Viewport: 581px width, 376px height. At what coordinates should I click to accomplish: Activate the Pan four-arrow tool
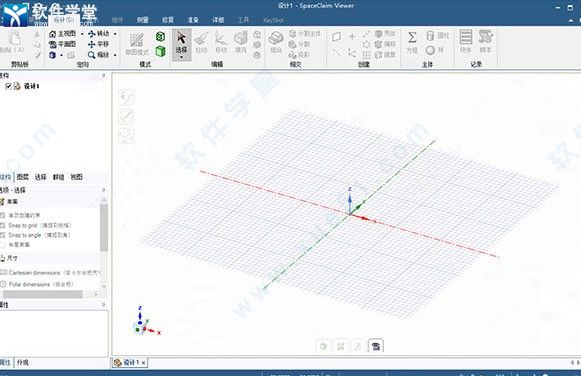92,44
